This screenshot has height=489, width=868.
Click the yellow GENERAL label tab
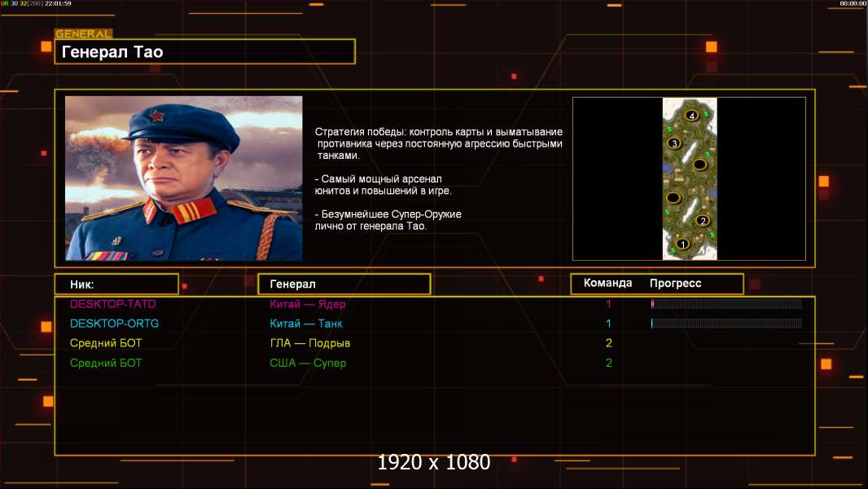pyautogui.click(x=84, y=33)
